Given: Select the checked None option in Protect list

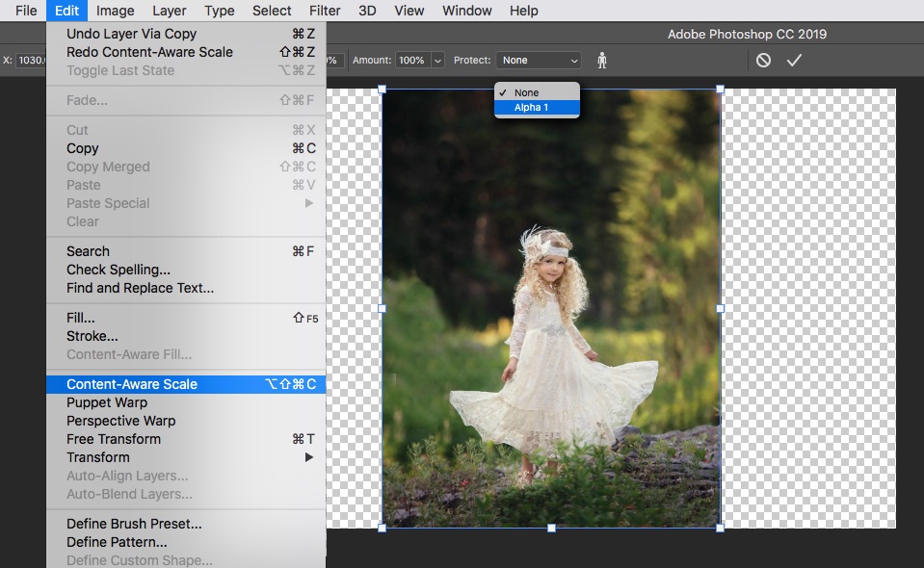Looking at the screenshot, I should 537,92.
